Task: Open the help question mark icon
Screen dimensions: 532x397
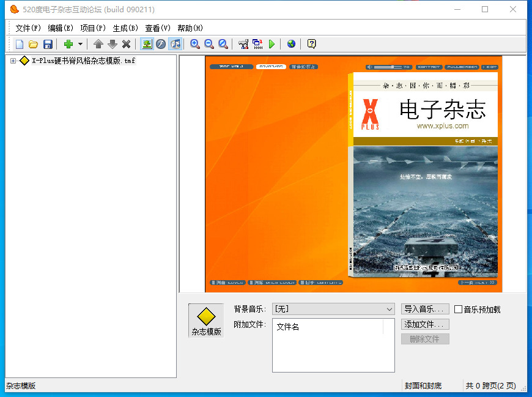Action: click(x=311, y=44)
